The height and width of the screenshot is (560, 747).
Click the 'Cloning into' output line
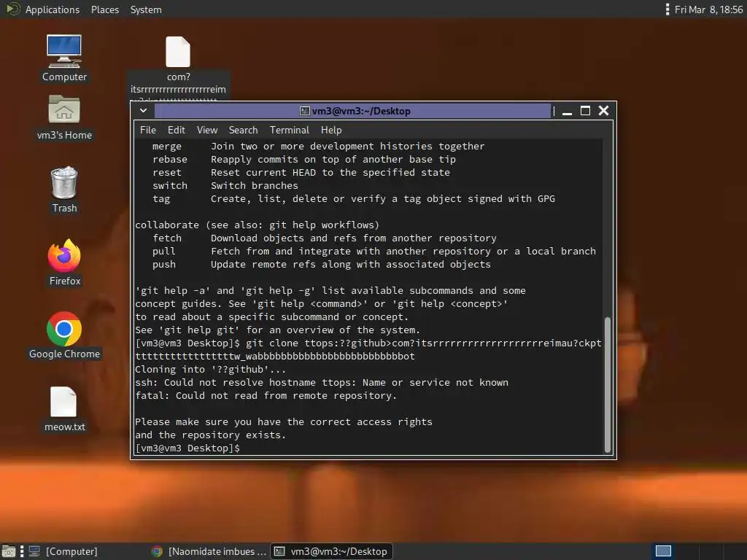(210, 370)
